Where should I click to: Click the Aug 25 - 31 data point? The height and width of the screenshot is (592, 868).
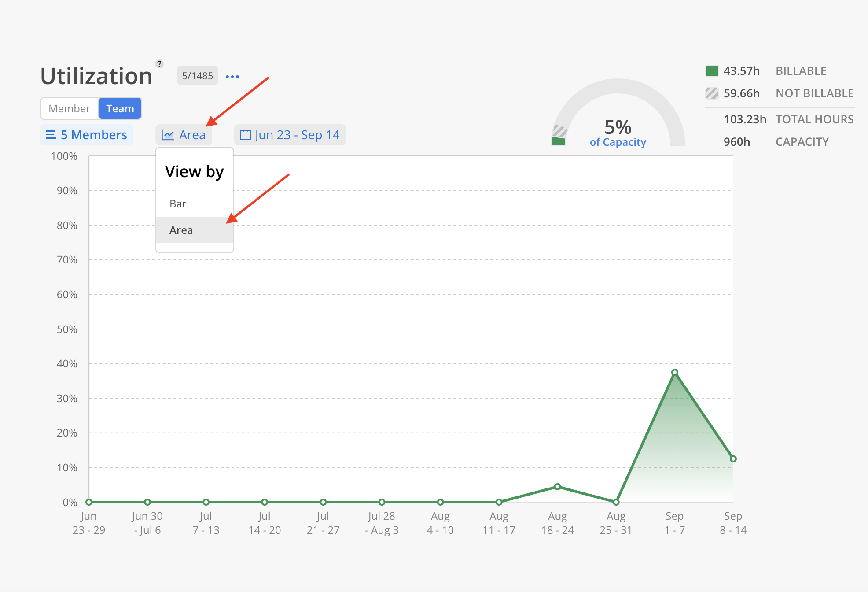[616, 502]
